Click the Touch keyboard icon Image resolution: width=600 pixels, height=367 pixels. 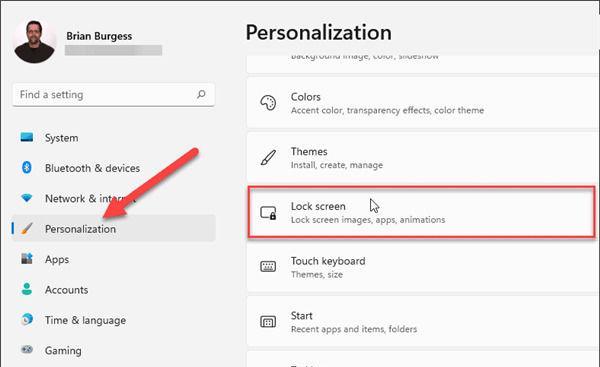tap(268, 266)
